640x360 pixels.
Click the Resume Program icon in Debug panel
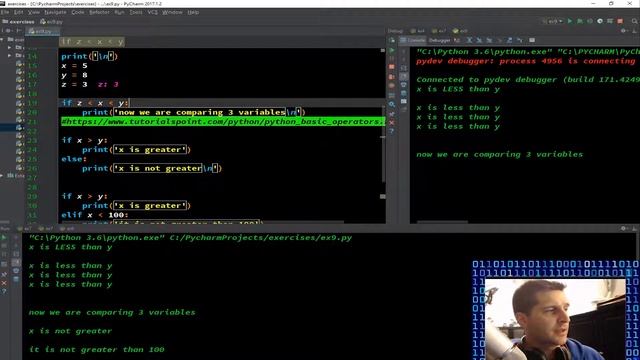click(x=392, y=50)
